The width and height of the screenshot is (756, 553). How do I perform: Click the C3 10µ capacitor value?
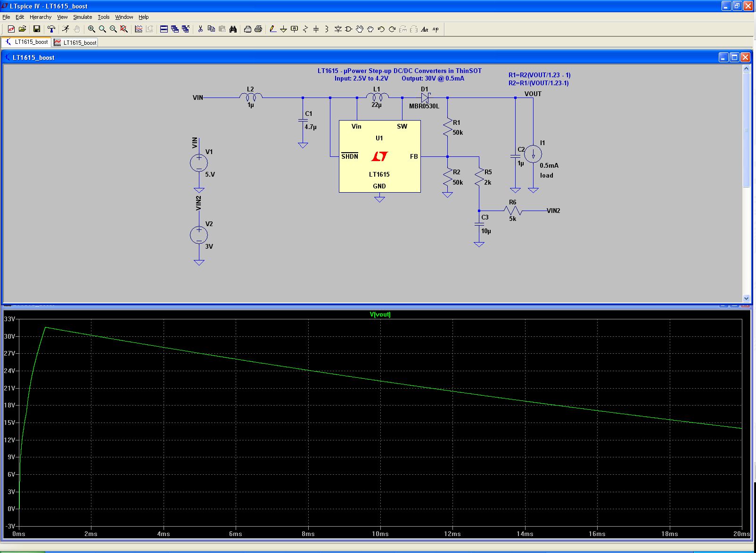(486, 231)
